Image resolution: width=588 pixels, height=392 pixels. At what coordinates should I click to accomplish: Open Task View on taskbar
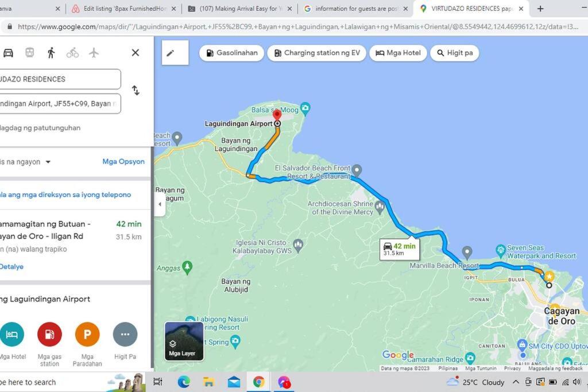coord(158,382)
